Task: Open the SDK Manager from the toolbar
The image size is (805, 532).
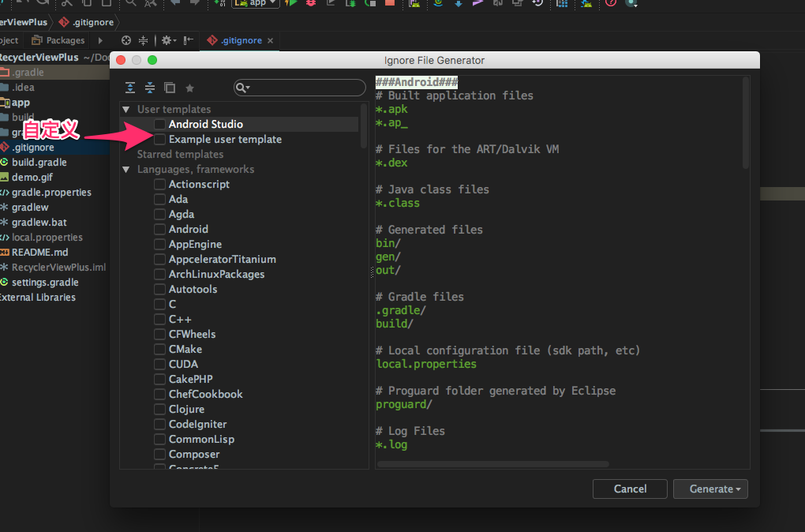Action: click(x=586, y=6)
